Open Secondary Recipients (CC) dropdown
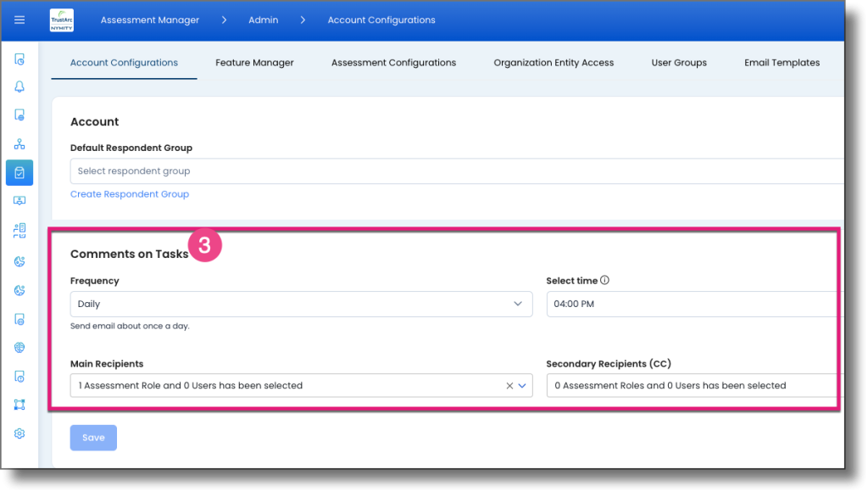The image size is (868, 492). click(x=695, y=386)
